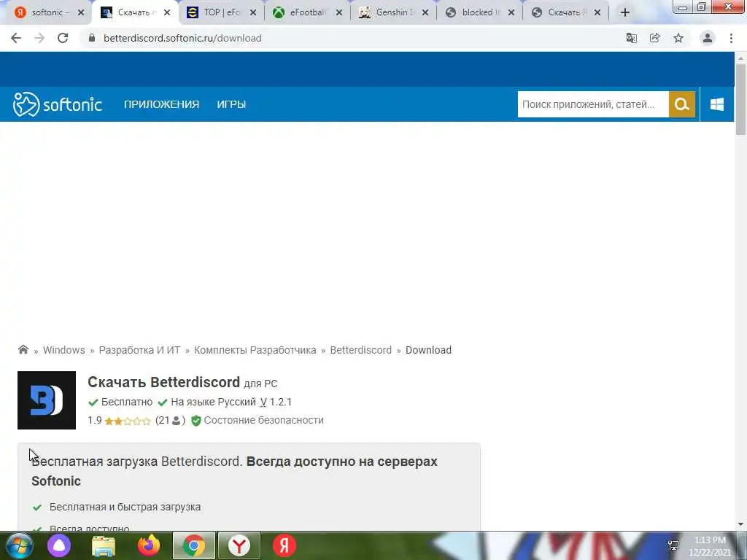Open Yandex Browser from the taskbar
This screenshot has height=560, width=747.
tap(239, 545)
